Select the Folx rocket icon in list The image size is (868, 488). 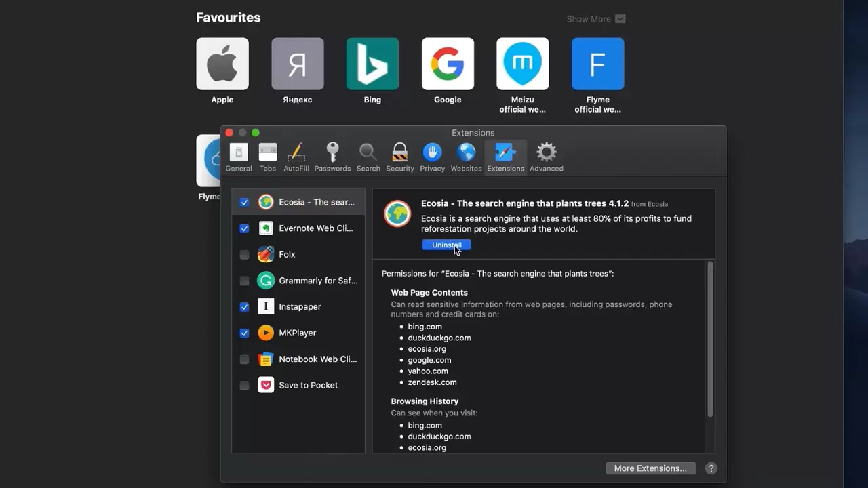point(266,255)
